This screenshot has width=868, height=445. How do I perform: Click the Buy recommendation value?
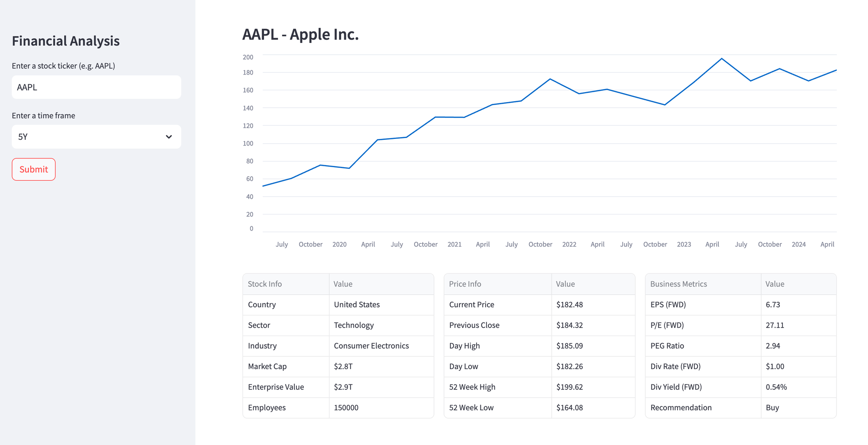772,407
